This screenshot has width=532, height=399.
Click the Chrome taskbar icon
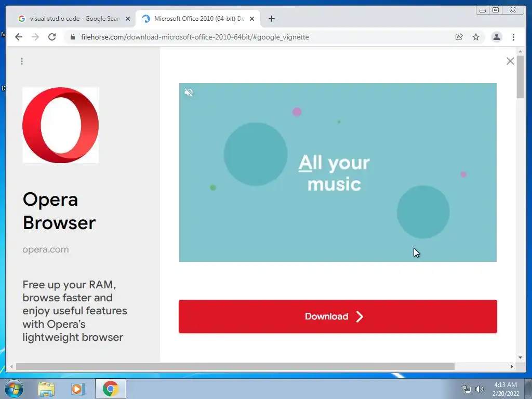point(111,389)
